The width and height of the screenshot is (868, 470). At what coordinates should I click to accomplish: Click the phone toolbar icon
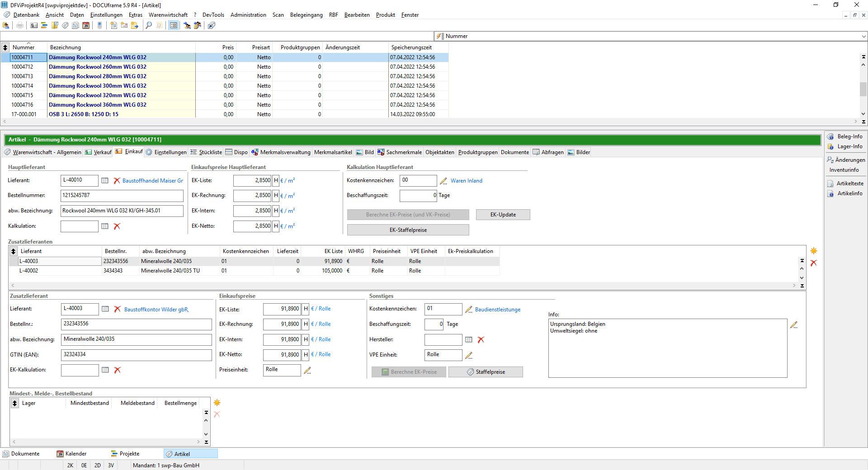(100, 26)
